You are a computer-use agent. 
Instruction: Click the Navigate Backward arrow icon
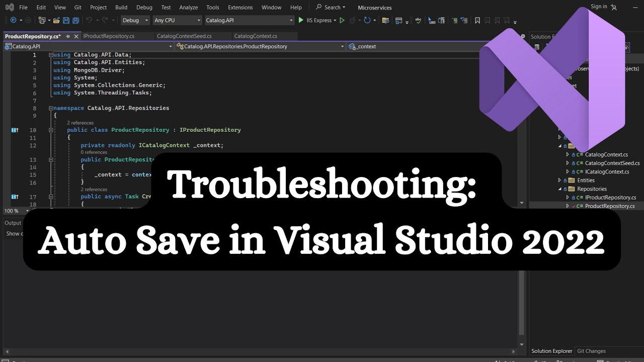click(x=13, y=20)
